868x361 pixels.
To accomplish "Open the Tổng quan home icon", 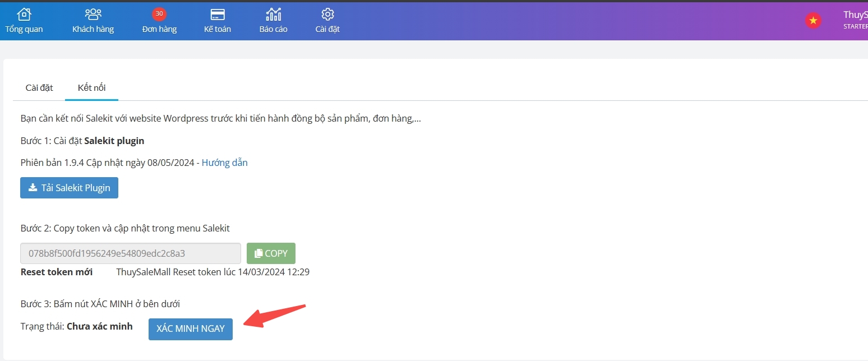I will [x=24, y=14].
